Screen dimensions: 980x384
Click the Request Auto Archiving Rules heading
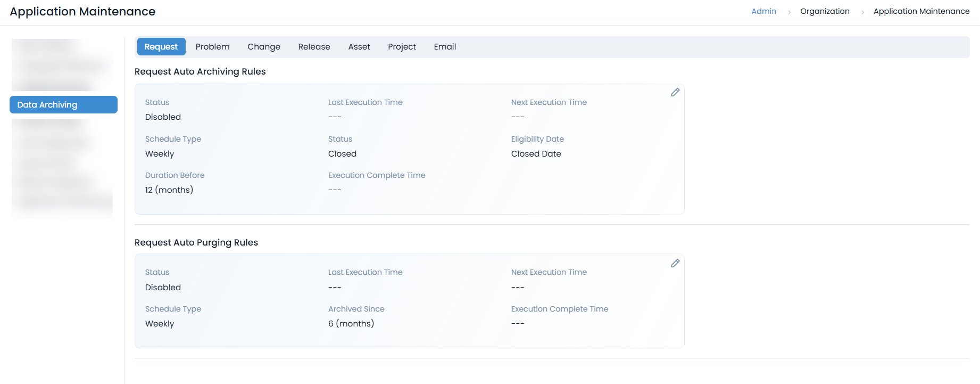click(200, 71)
